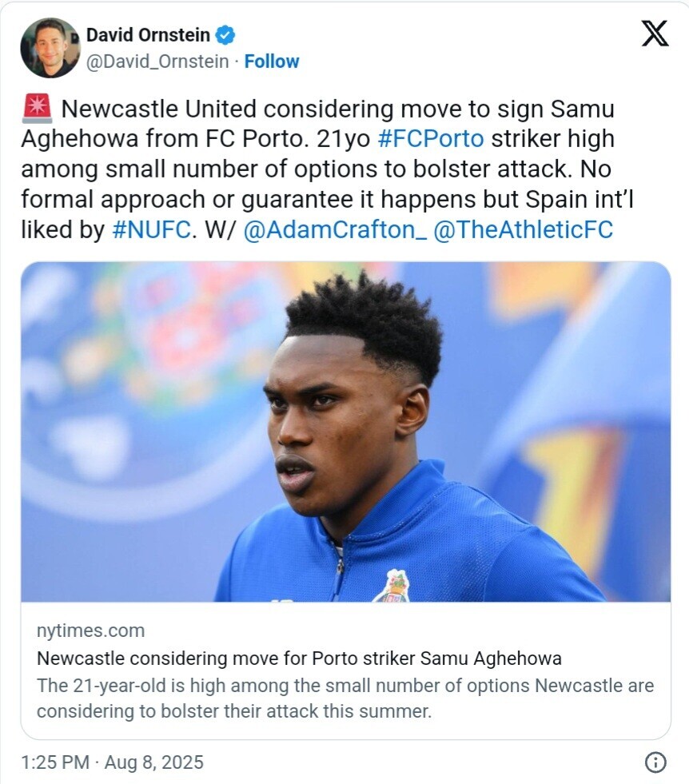Open the #FCPorto hashtag

(x=431, y=139)
